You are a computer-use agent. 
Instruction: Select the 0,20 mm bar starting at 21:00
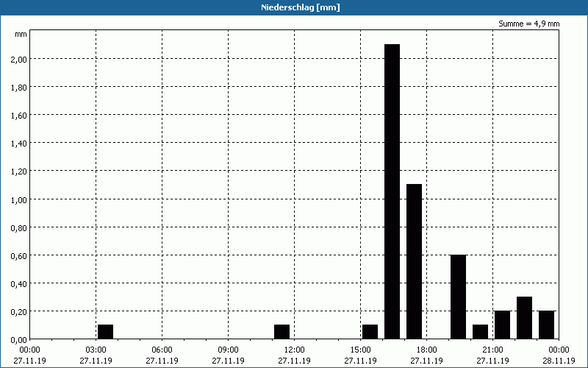click(503, 325)
